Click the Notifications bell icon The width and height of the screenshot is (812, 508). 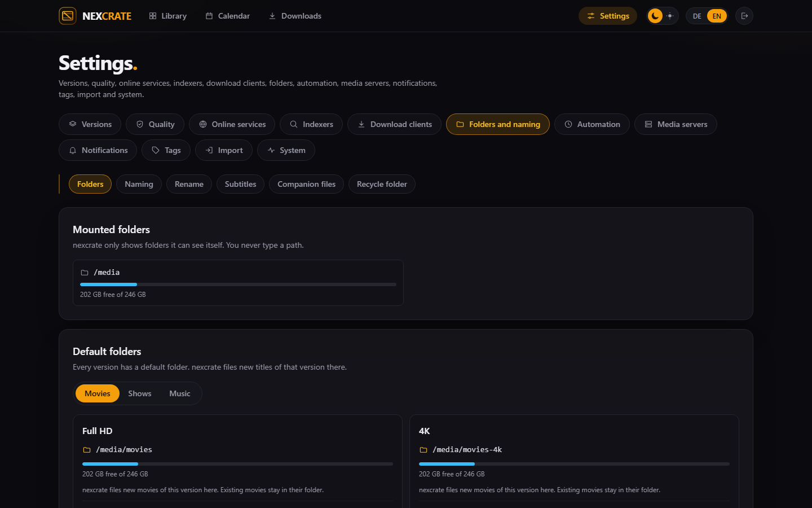click(73, 150)
